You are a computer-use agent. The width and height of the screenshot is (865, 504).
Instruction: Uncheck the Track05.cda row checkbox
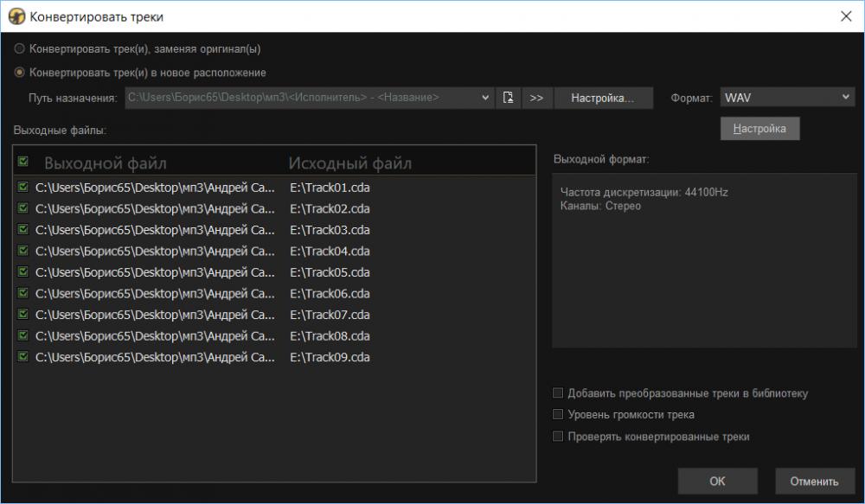coord(23,271)
